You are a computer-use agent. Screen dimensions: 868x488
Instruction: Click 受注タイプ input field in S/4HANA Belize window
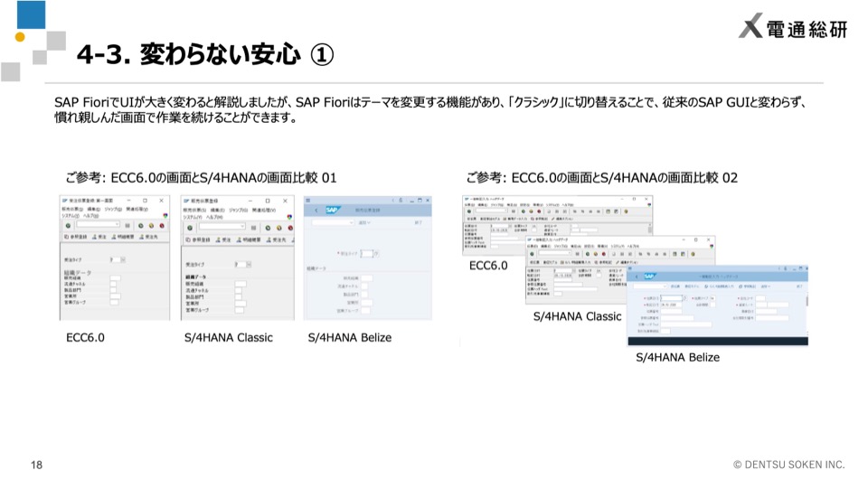coord(366,253)
